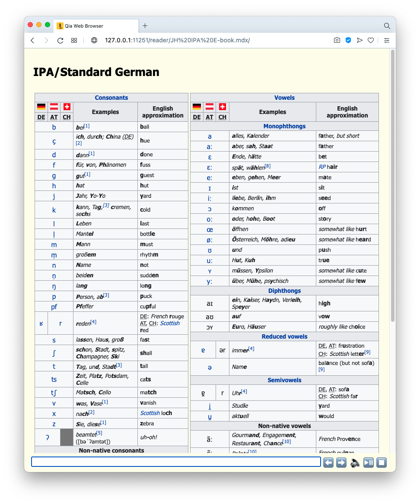Viewport: 420px width, 504px height.
Task: Click the globe site info icon
Action: pos(94,40)
